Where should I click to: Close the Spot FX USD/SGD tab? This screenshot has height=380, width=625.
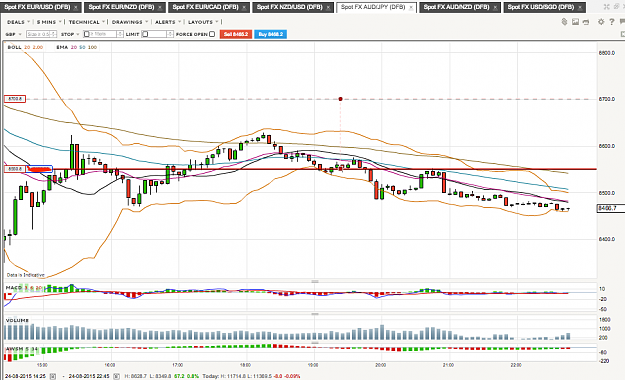coord(580,8)
